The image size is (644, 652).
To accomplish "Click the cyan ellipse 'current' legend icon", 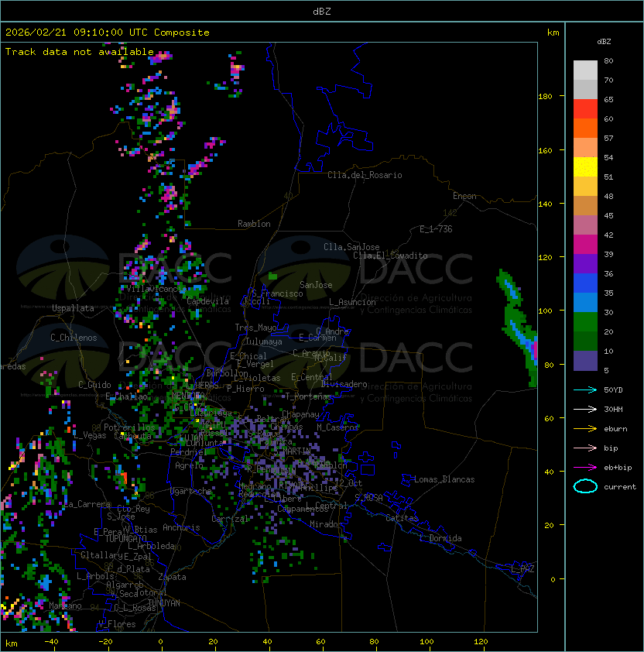I will pos(585,486).
